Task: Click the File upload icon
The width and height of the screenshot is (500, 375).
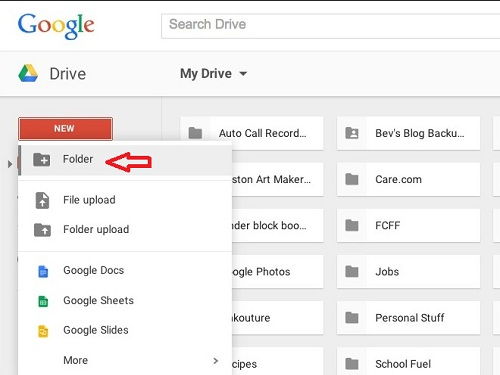Action: pyautogui.click(x=42, y=200)
